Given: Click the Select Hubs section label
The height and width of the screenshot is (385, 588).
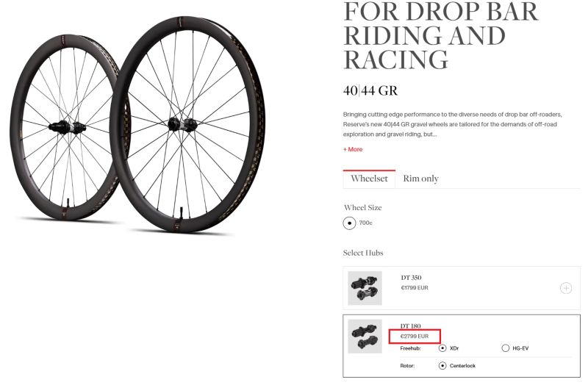Looking at the screenshot, I should tap(363, 253).
